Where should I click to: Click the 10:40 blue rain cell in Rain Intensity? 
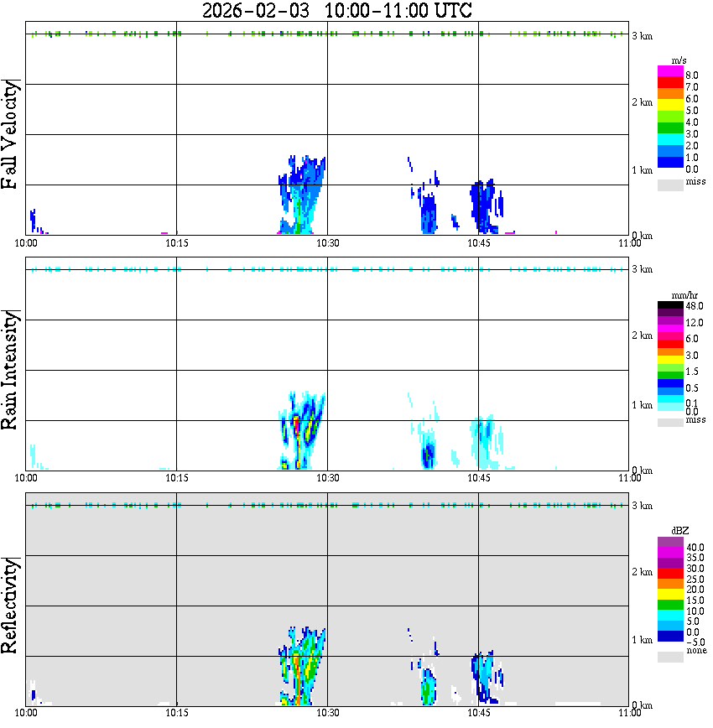(x=429, y=454)
